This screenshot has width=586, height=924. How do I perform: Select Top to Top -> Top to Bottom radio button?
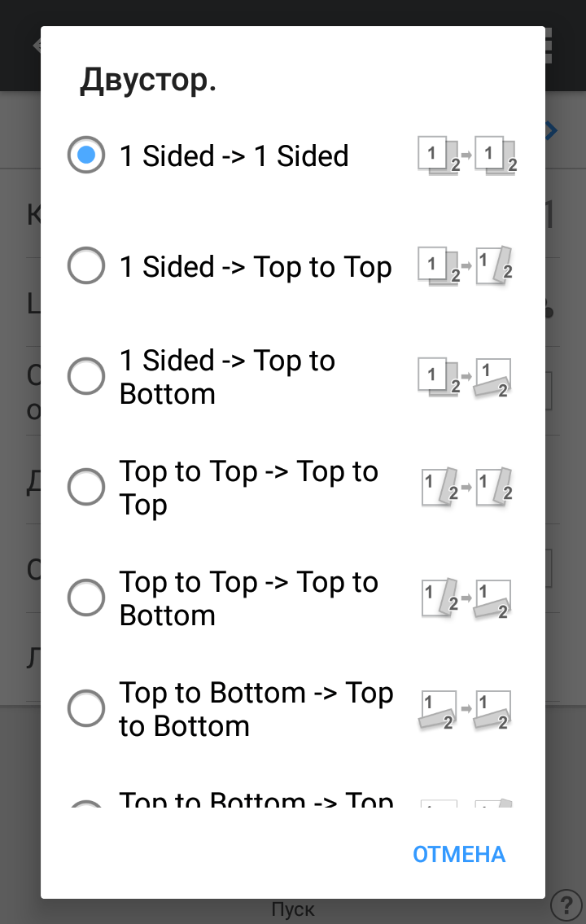pos(86,598)
